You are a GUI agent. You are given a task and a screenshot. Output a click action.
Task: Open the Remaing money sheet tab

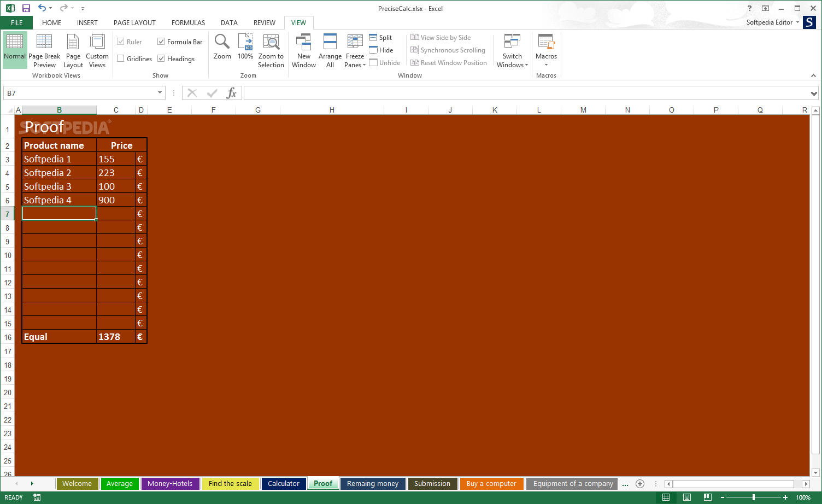pos(373,484)
